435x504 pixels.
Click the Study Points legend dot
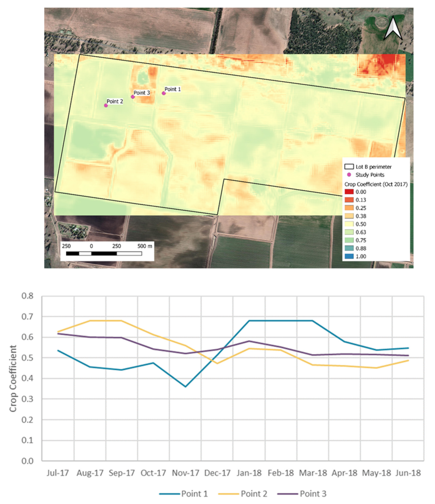(x=349, y=174)
